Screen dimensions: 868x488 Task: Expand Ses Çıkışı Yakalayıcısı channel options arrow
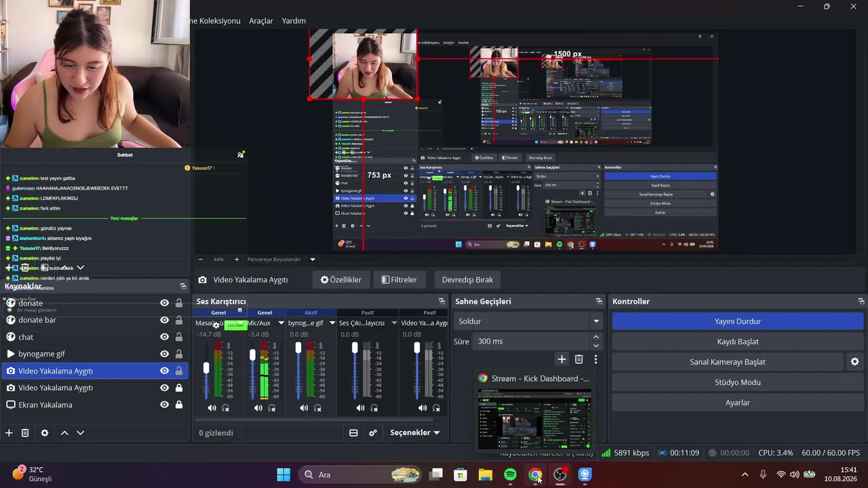(x=394, y=323)
